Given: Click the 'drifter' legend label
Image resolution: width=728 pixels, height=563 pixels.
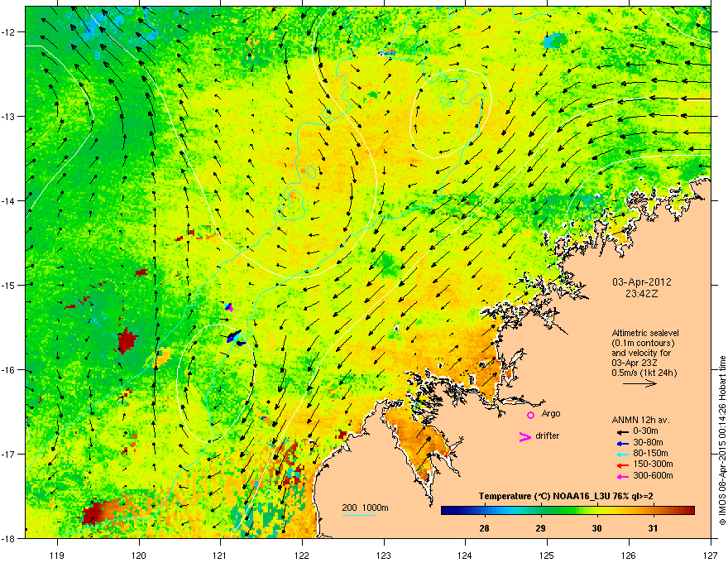Looking at the screenshot, I should pos(548,435).
